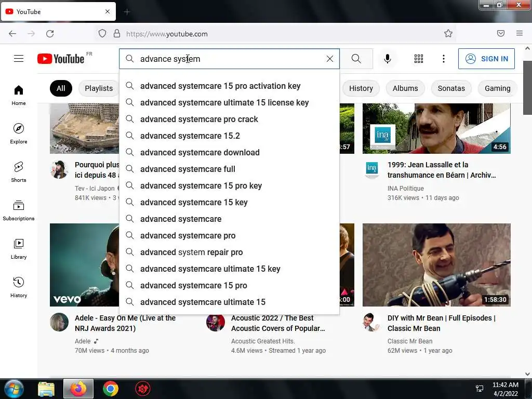The image size is (532, 399).
Task: Open Explore in the sidebar
Action: [x=19, y=134]
